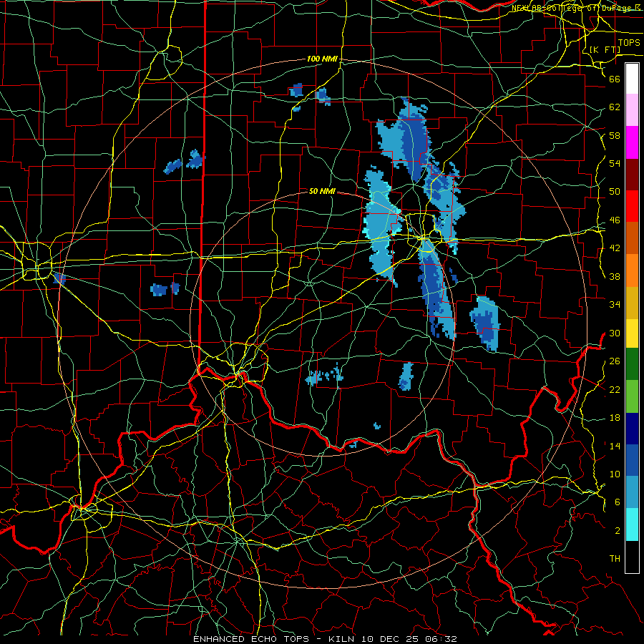Viewport: 644px width, 644px height.
Task: Click the light green legend band
Action: pos(632,396)
